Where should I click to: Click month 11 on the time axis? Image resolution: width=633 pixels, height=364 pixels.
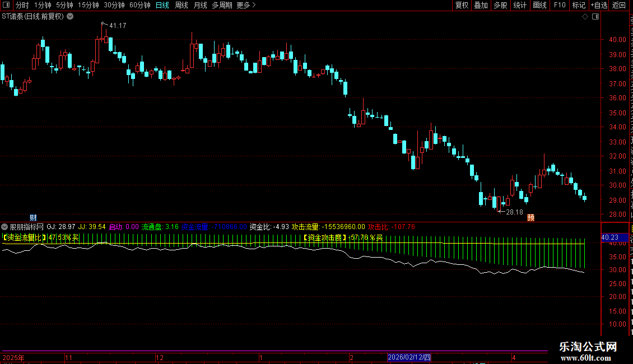(x=69, y=357)
